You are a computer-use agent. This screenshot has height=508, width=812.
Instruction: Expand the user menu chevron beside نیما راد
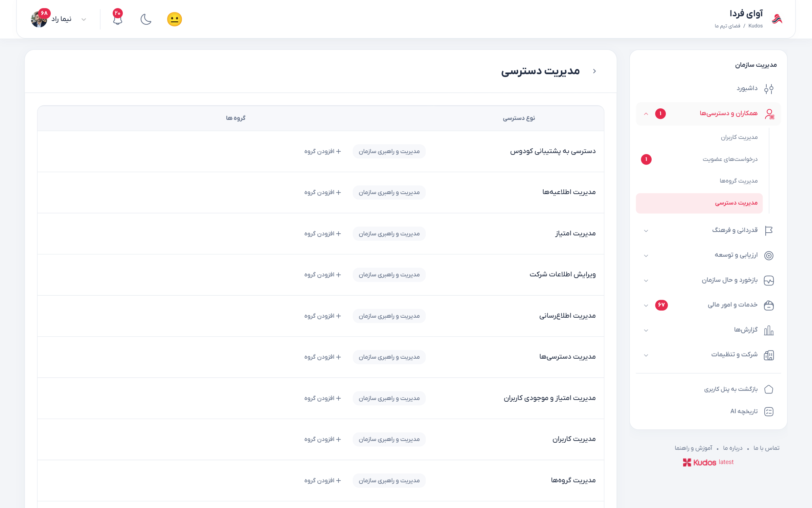tap(84, 19)
